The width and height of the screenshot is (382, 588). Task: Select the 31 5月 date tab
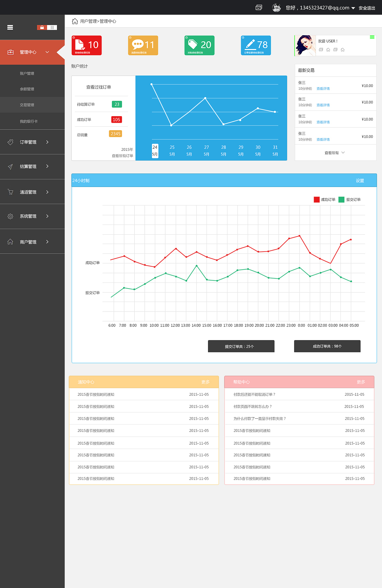pos(275,151)
